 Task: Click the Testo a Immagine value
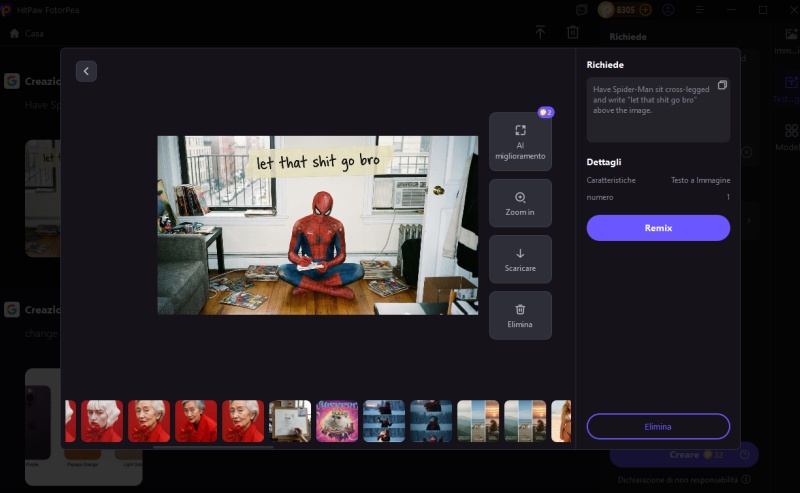tap(700, 180)
